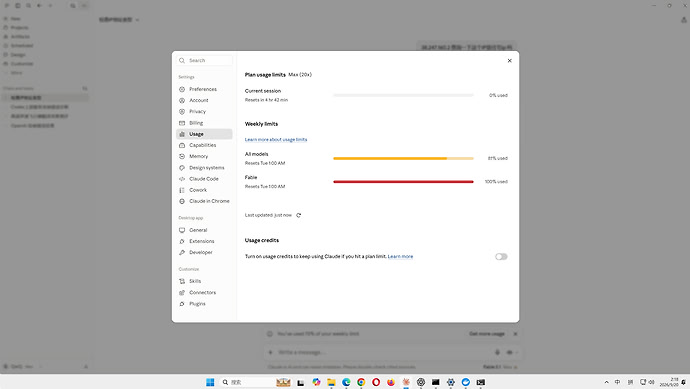Open Connectors under Customize
The image size is (690, 389).
click(204, 293)
